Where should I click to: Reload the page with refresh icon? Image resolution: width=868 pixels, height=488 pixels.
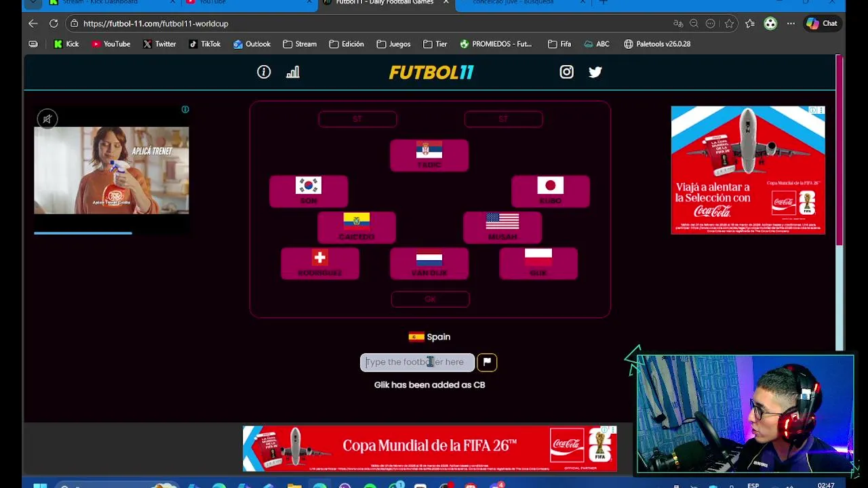[x=54, y=23]
